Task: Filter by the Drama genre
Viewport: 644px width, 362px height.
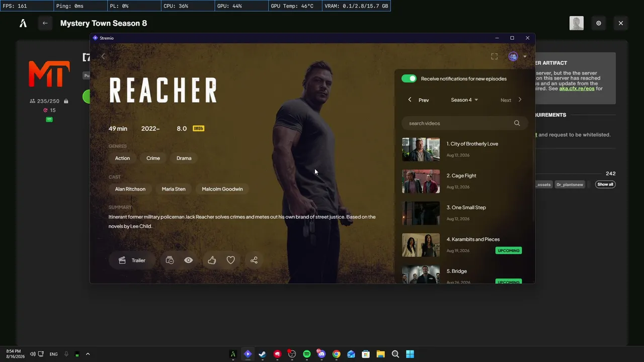Action: [184, 158]
